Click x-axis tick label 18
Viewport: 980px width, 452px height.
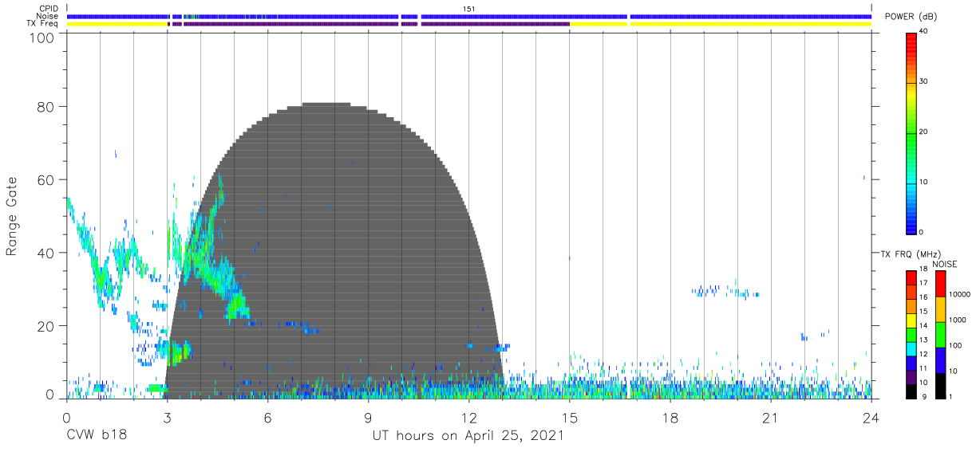670,418
